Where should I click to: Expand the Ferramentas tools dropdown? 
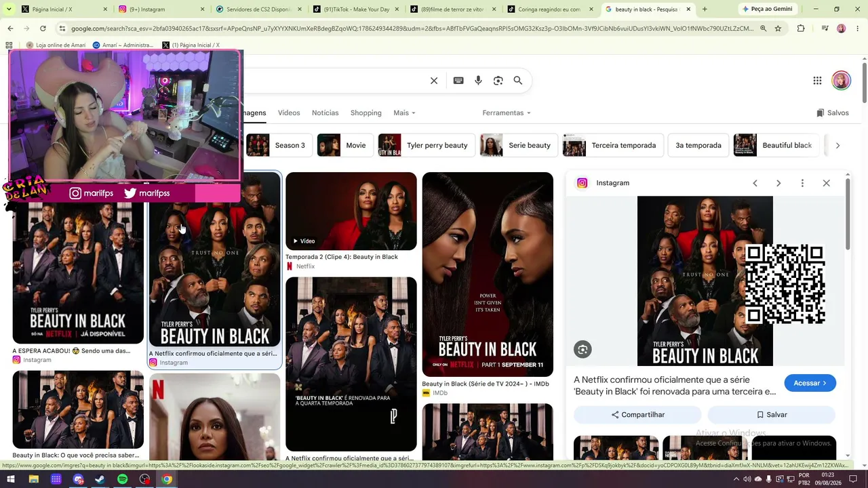coord(507,113)
